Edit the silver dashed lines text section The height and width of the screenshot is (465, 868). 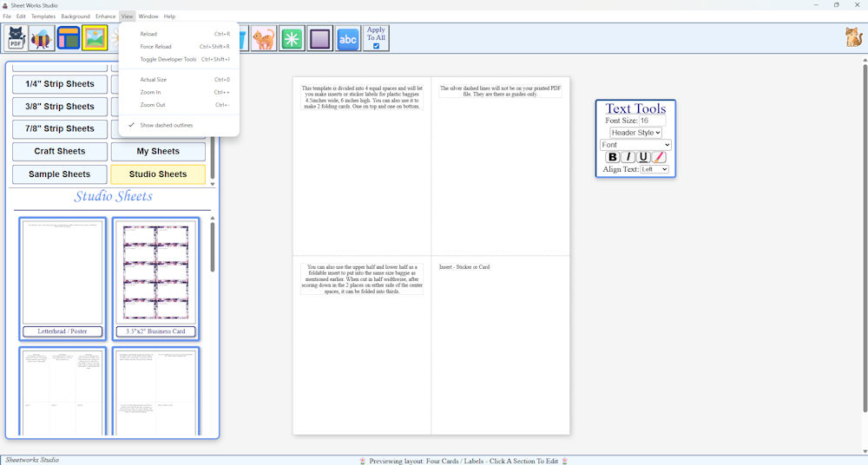[501, 91]
